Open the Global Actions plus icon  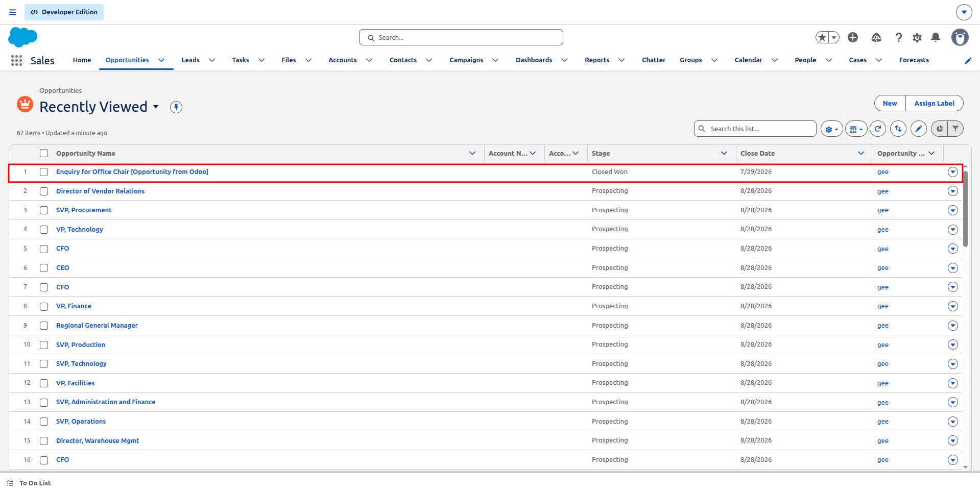[x=853, y=37]
